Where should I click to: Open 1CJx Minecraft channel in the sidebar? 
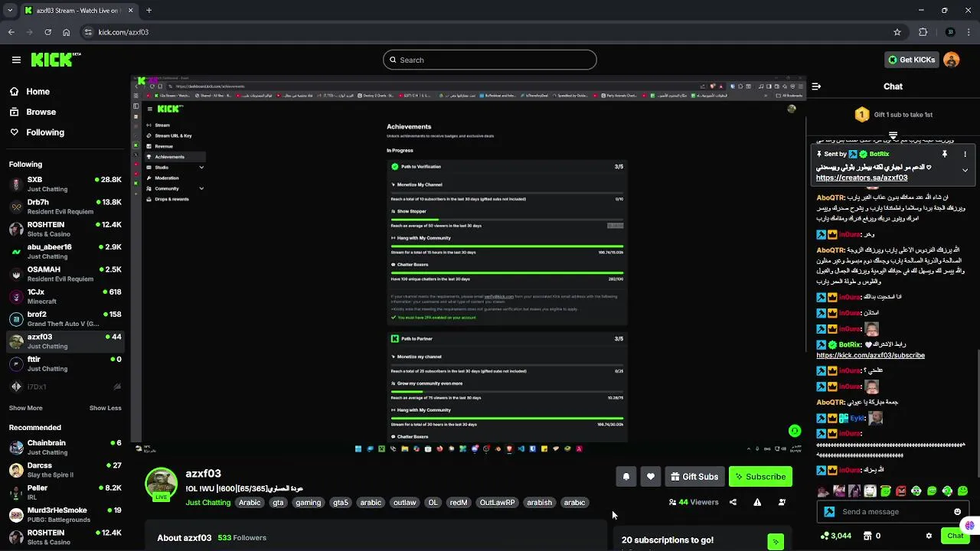tap(65, 296)
